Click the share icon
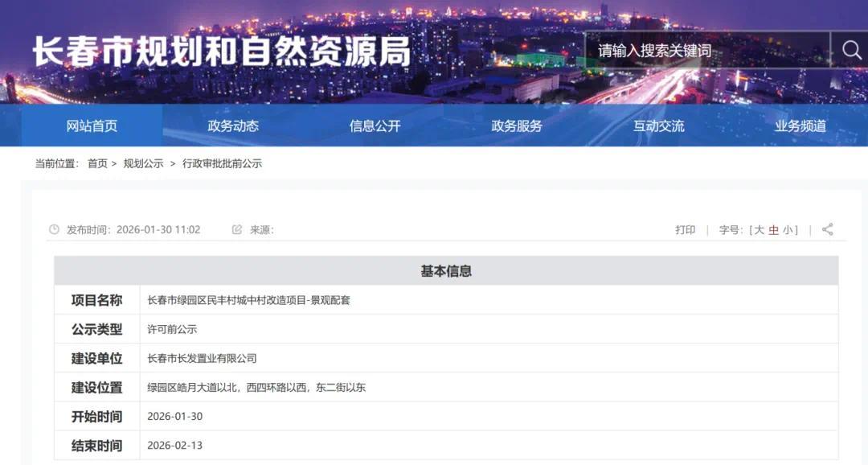The height and width of the screenshot is (465, 868). 828,229
